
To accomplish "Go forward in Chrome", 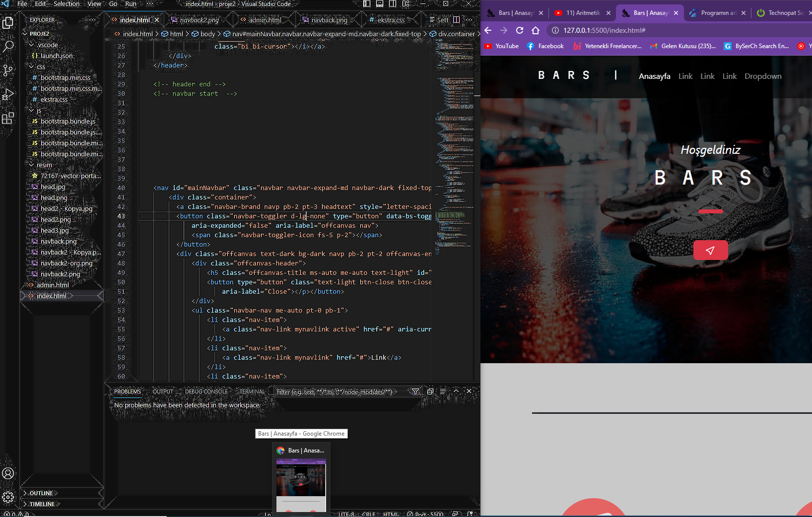I will (504, 30).
